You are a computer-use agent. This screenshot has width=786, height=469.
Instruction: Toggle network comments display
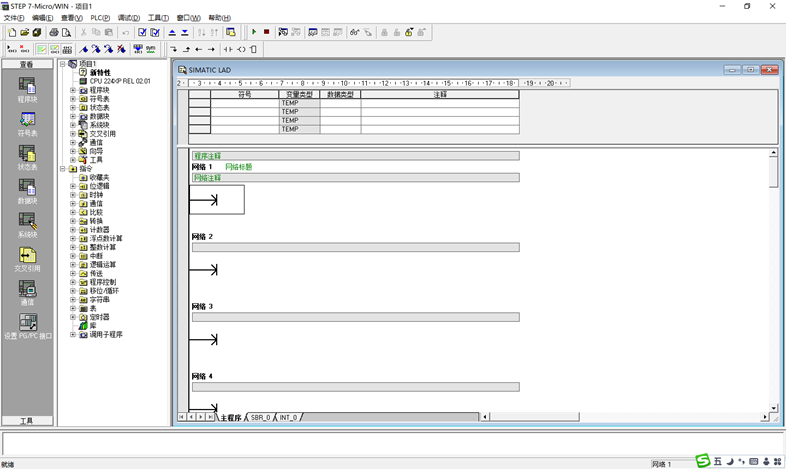pos(54,49)
